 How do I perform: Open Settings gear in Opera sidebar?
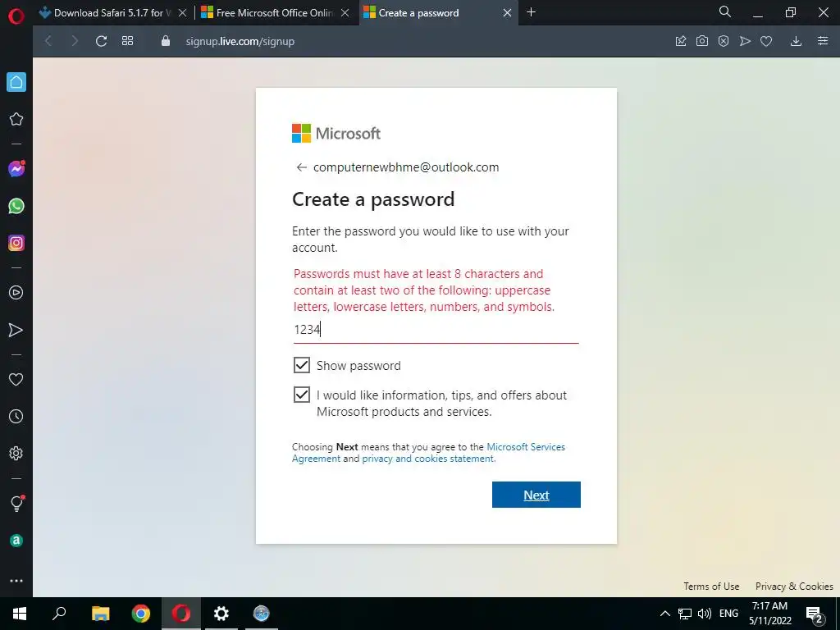coord(16,453)
